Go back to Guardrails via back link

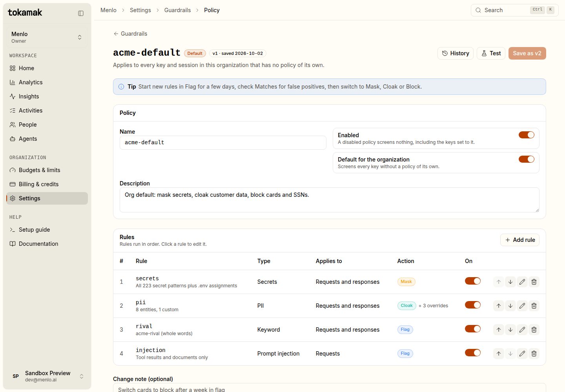point(130,34)
